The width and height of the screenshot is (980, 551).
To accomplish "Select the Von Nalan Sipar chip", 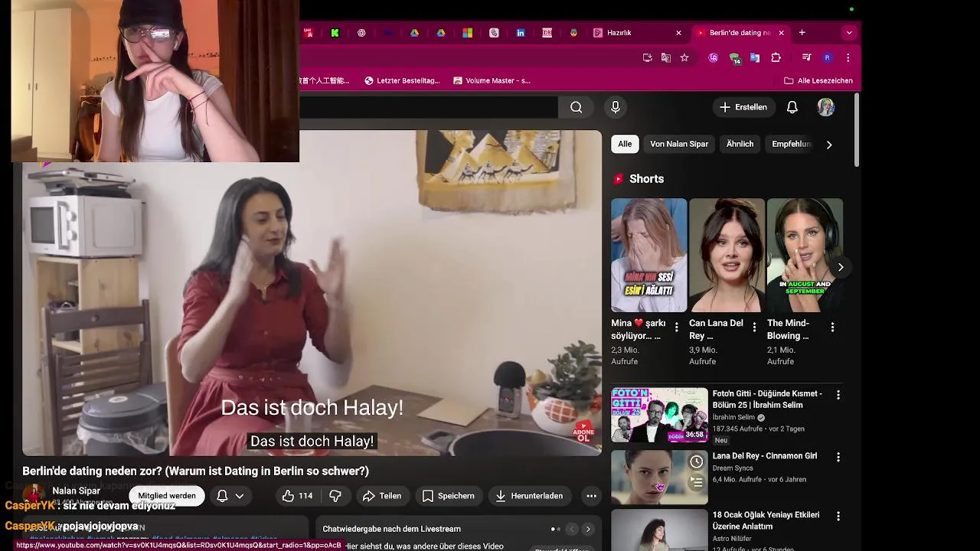I will tap(679, 144).
